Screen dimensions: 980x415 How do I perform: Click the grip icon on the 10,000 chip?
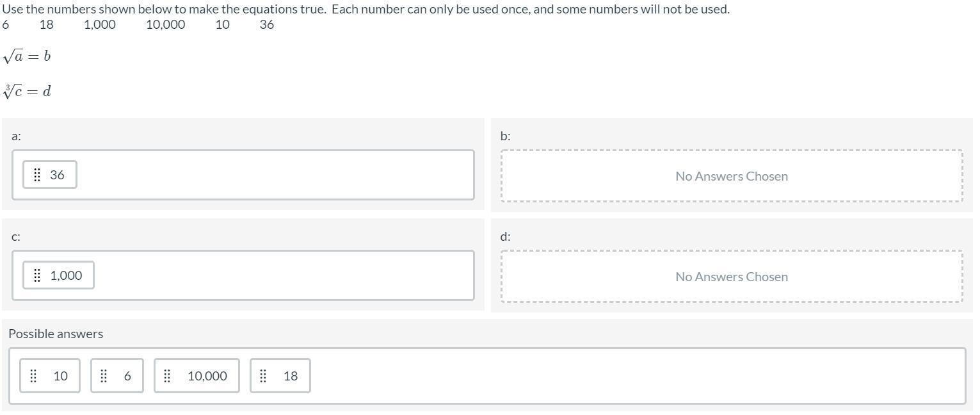tap(167, 376)
